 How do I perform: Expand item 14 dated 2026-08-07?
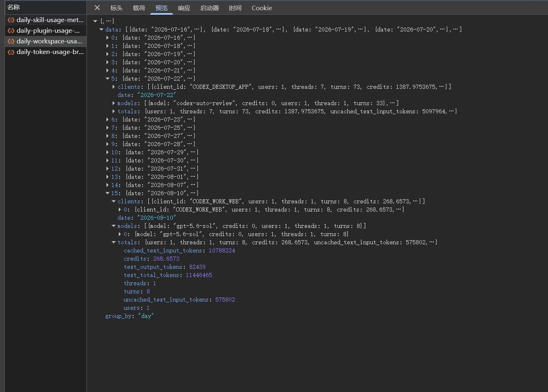[108, 185]
